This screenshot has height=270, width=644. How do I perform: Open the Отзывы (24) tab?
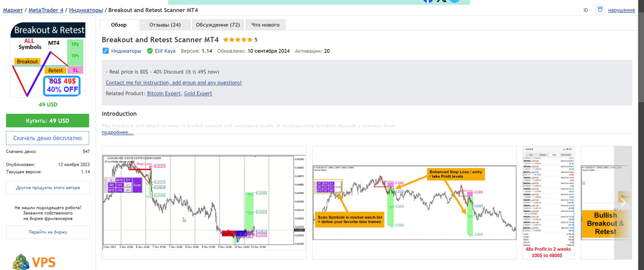tap(165, 24)
